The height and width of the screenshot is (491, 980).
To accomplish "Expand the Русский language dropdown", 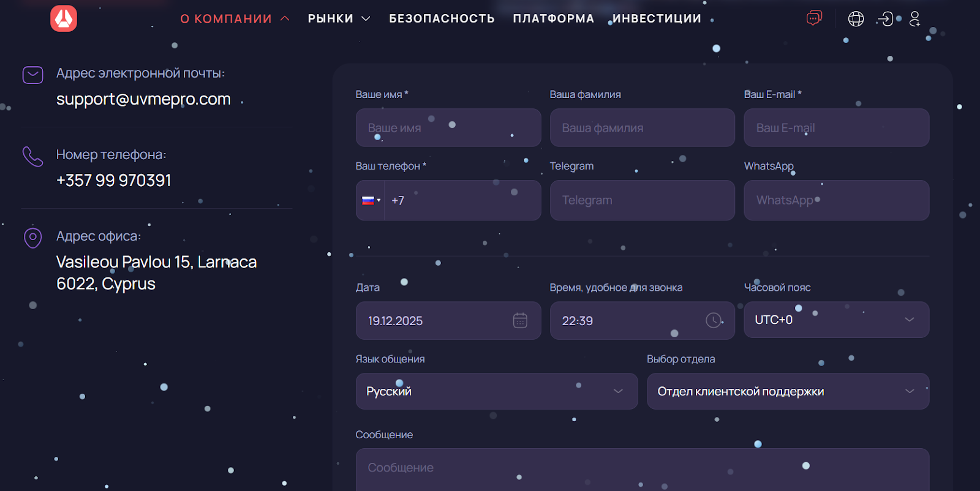I will [496, 391].
